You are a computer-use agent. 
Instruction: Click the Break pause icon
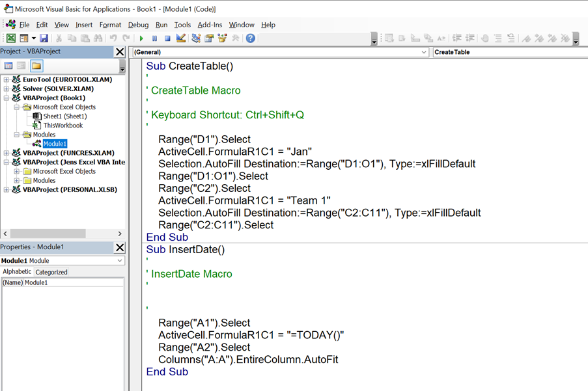[154, 38]
